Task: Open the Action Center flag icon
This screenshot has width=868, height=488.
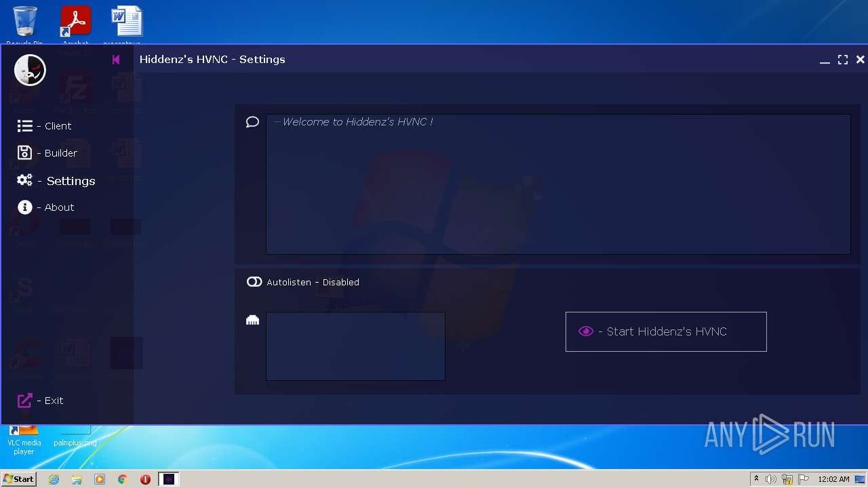Action: tap(804, 479)
